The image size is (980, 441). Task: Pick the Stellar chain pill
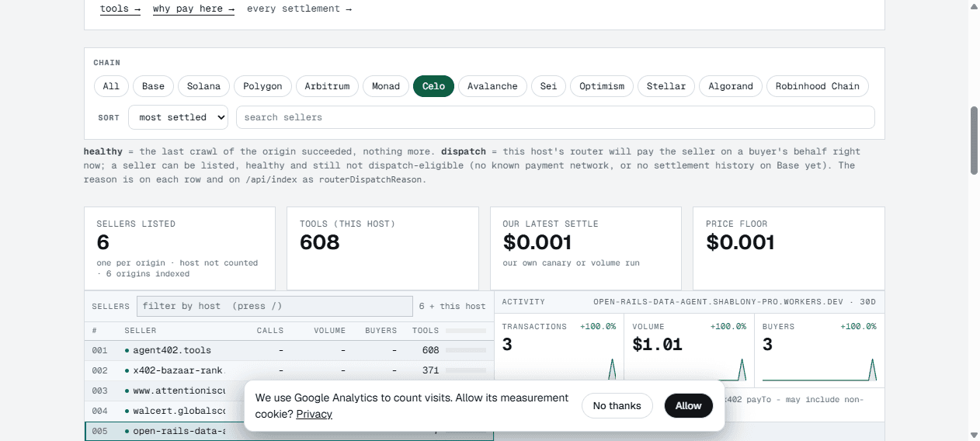[x=666, y=86]
